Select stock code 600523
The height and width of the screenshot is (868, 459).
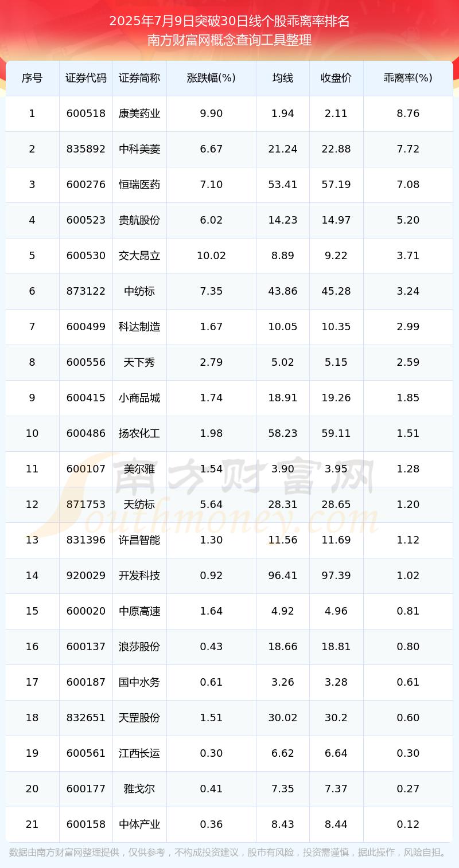pyautogui.click(x=86, y=220)
